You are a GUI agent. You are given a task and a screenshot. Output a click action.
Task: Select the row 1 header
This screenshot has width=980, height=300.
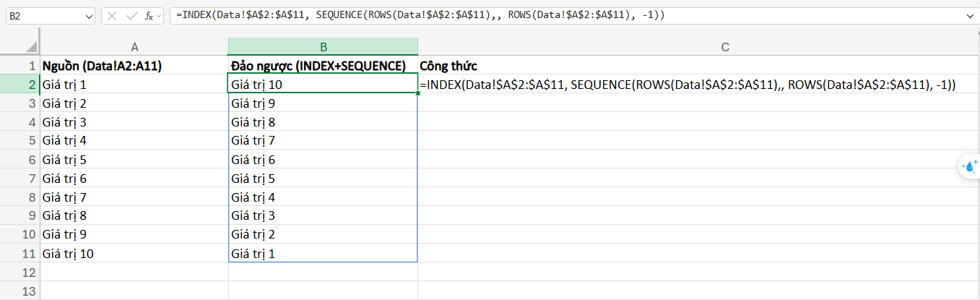(x=20, y=66)
